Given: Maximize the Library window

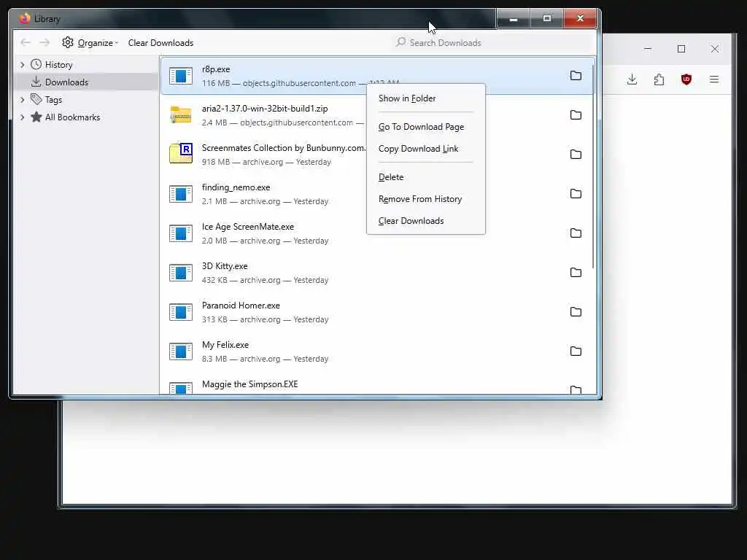Looking at the screenshot, I should 547,19.
